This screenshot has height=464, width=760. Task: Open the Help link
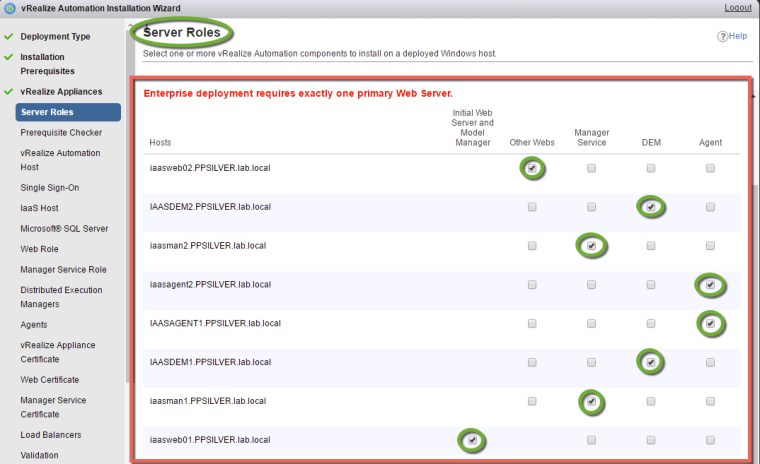coord(738,36)
